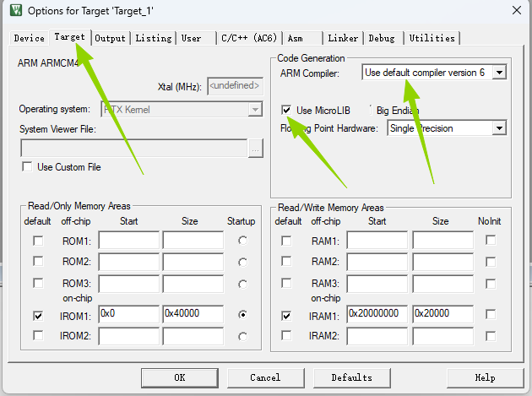Check the RAM2 default checkbox
Viewport: 532px width, 396px height.
[286, 262]
